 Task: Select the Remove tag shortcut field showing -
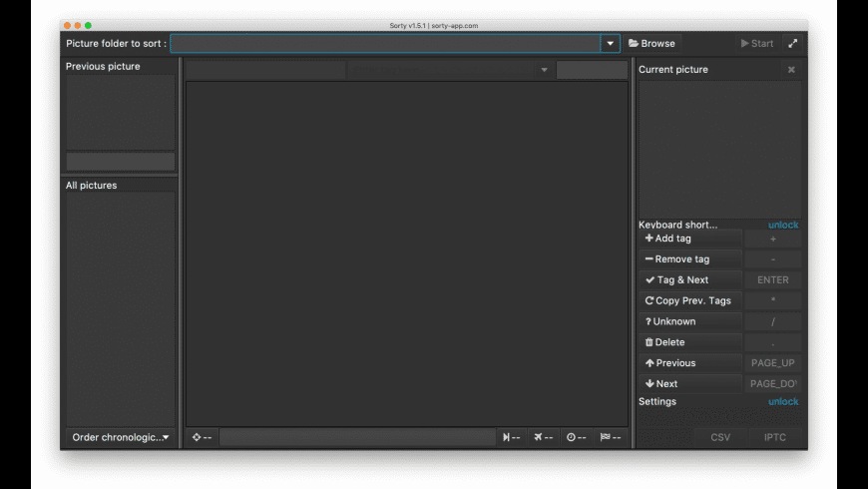click(x=773, y=259)
